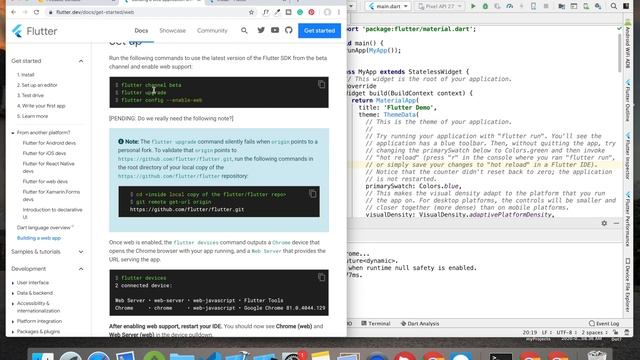The image size is (640, 360).
Task: Click the lock icon in the IDE status bar
Action: click(616, 333)
